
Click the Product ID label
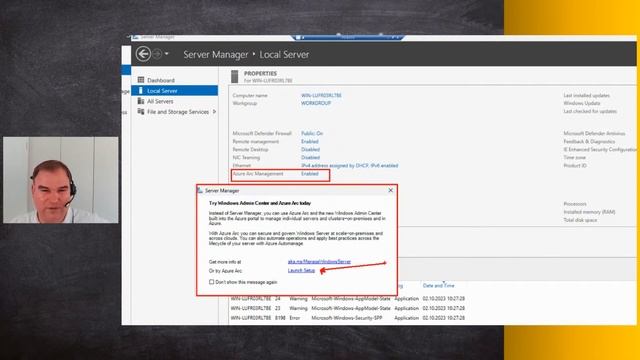pos(575,166)
